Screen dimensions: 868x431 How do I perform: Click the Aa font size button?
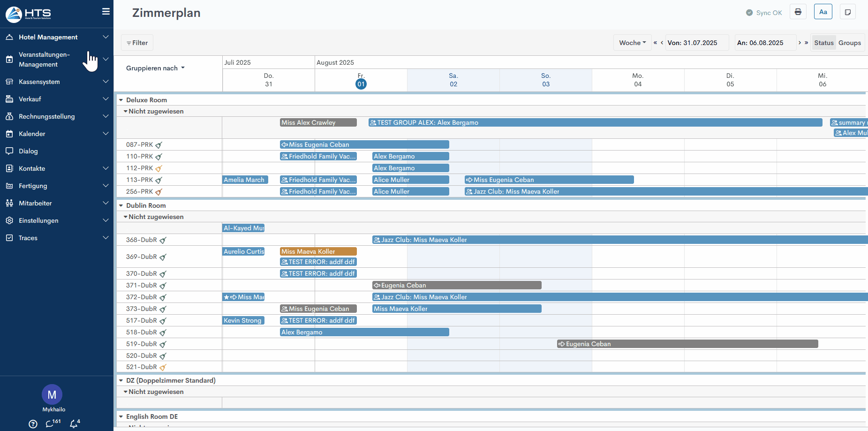(823, 12)
